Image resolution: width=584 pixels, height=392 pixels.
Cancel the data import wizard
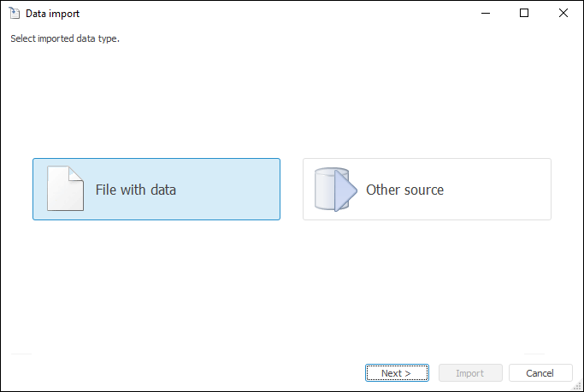coord(540,373)
